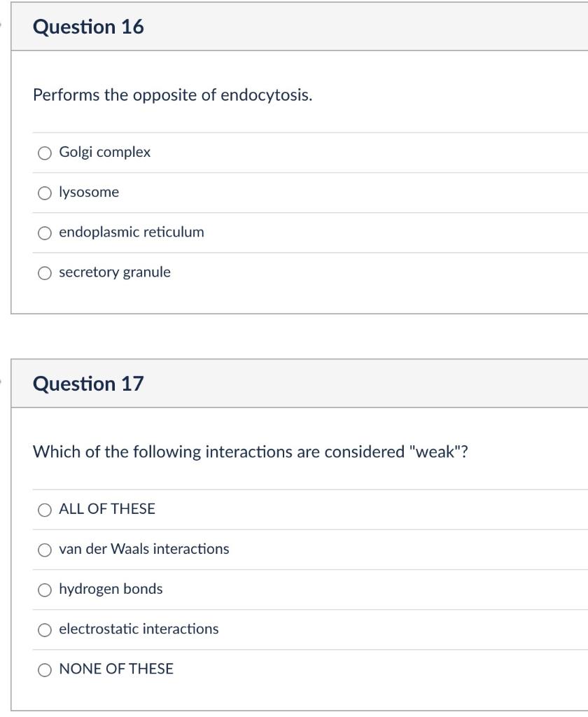Select the electrostatic interactions radio circle
Viewport: 588px width, 717px height.
pos(45,629)
